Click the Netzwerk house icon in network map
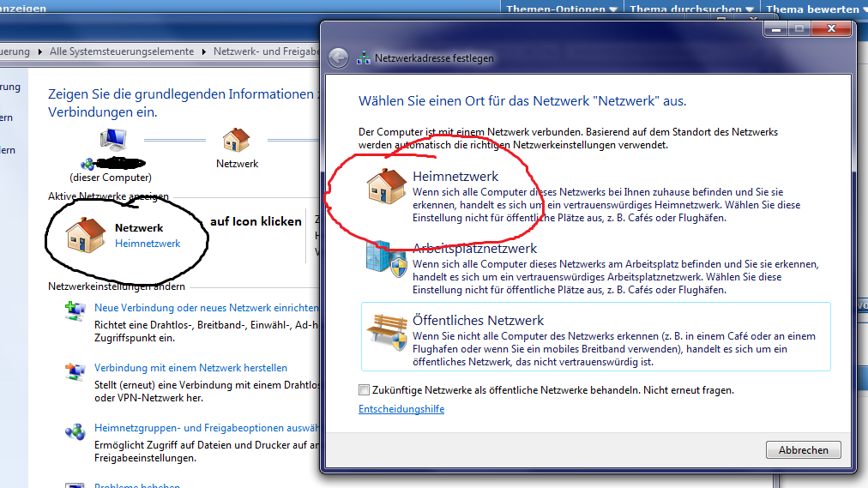The width and height of the screenshot is (868, 488). pyautogui.click(x=237, y=140)
